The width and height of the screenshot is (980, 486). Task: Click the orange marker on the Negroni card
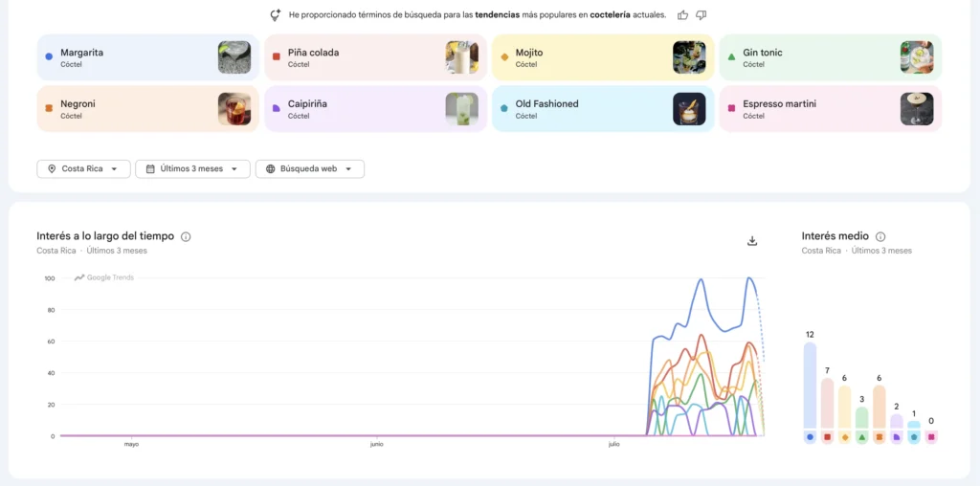pyautogui.click(x=49, y=108)
